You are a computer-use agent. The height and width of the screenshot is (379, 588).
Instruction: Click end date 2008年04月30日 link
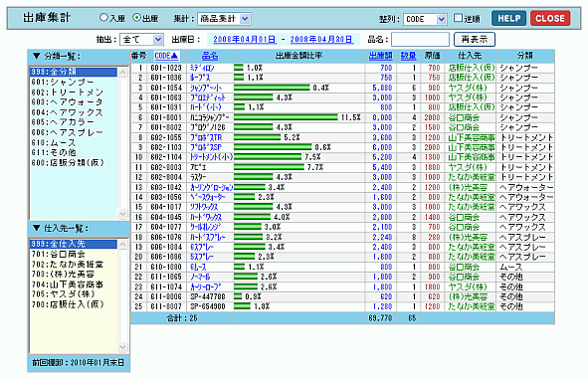tap(321, 39)
